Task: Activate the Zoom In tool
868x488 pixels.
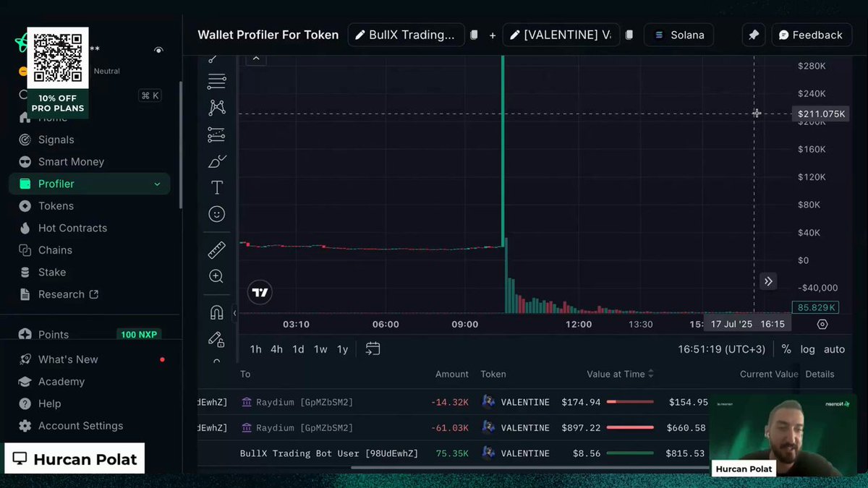Action: pos(216,276)
